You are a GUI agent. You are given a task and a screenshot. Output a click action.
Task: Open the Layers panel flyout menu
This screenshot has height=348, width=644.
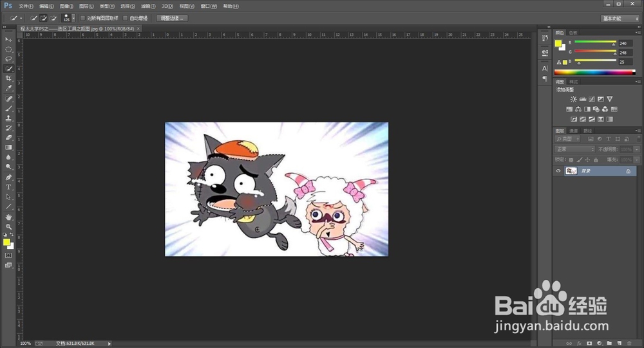(638, 131)
